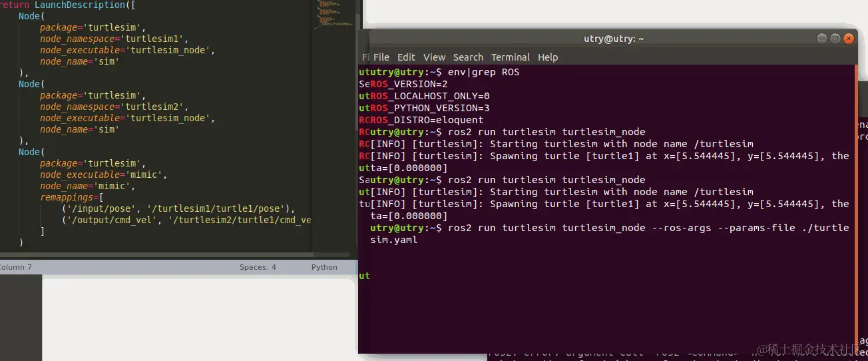
Task: Open the File menu in the terminal
Action: pos(381,57)
